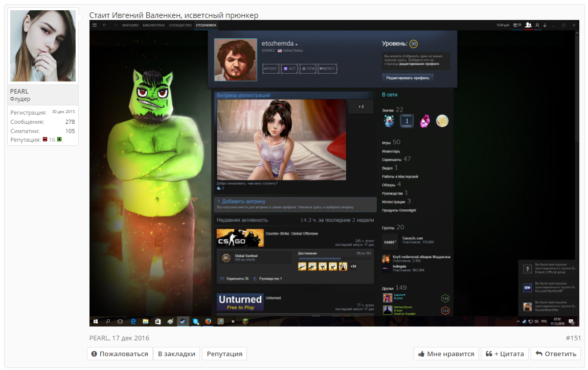Click the number 1 badge icon
The width and height of the screenshot is (588, 370).
pyautogui.click(x=407, y=121)
